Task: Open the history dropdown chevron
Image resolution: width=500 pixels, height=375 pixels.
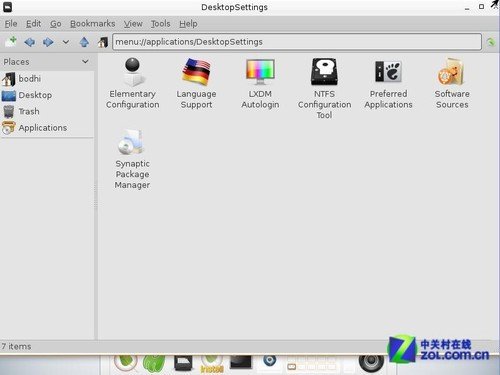Action: (66, 42)
